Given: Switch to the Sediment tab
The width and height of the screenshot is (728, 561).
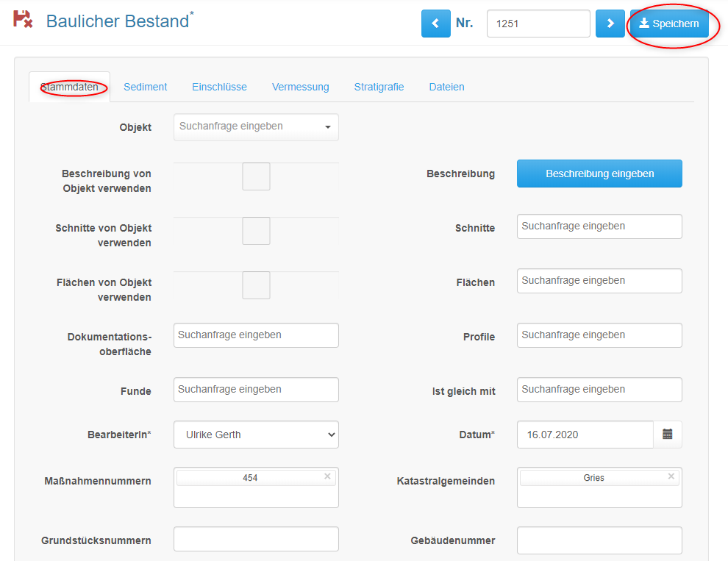Looking at the screenshot, I should coord(146,87).
